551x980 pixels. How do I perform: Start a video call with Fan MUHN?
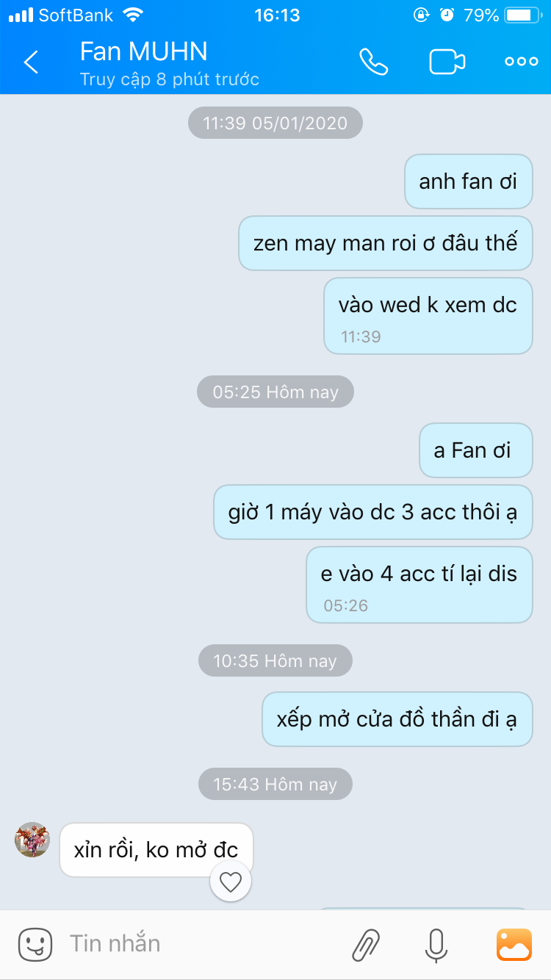point(447,62)
